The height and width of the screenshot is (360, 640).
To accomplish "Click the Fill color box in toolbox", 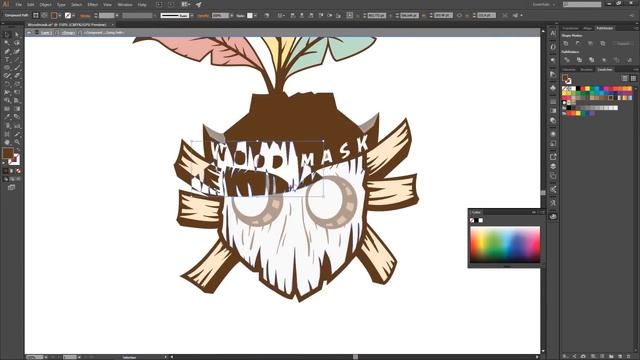I will pos(8,153).
